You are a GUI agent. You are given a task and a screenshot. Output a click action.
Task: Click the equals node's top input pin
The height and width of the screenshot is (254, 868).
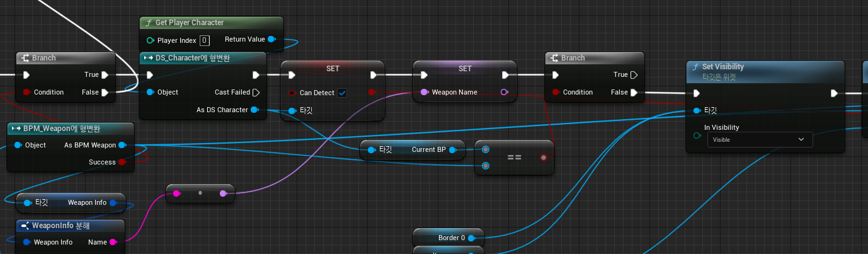pos(486,149)
